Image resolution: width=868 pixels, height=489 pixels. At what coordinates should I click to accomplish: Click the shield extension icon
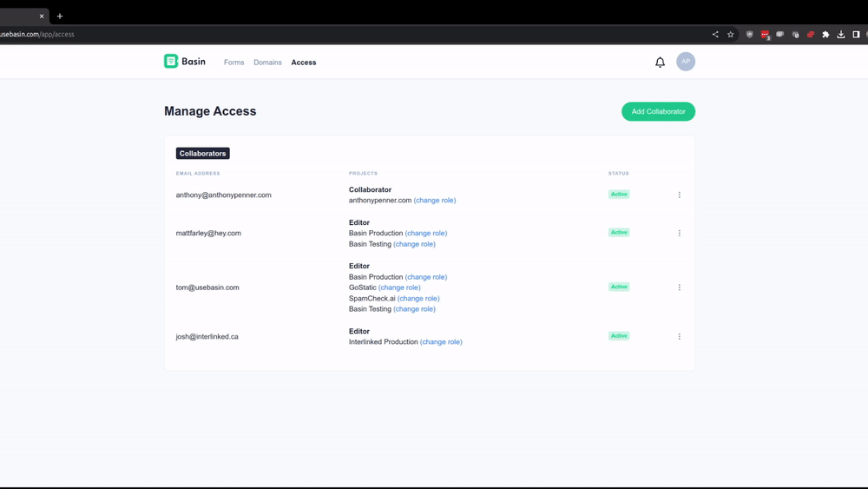coord(750,35)
